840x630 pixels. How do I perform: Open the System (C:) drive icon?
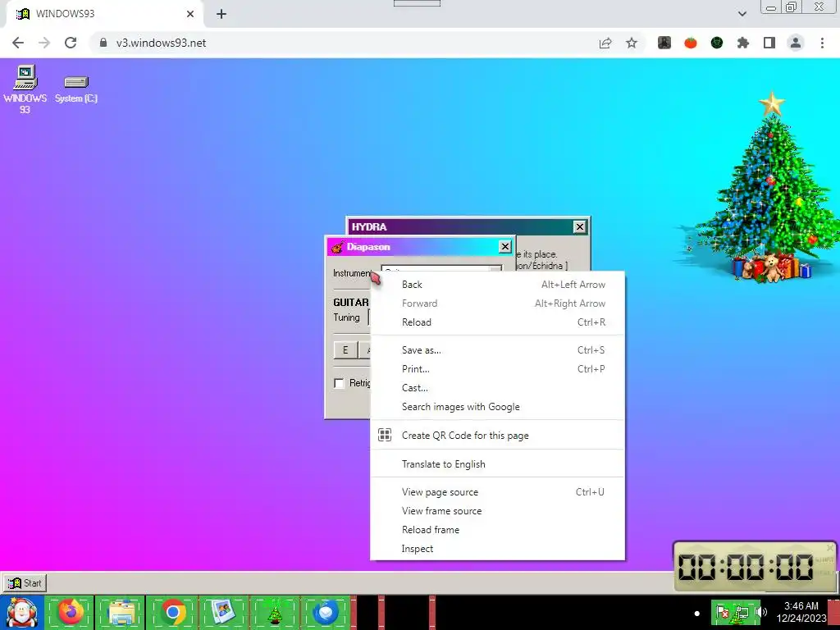click(76, 89)
